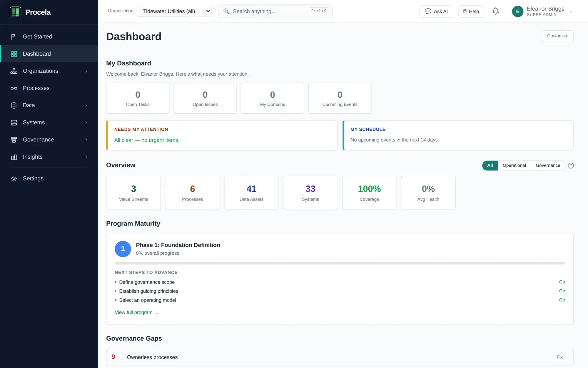Click the Settings gear icon
588x368 pixels.
tap(14, 178)
